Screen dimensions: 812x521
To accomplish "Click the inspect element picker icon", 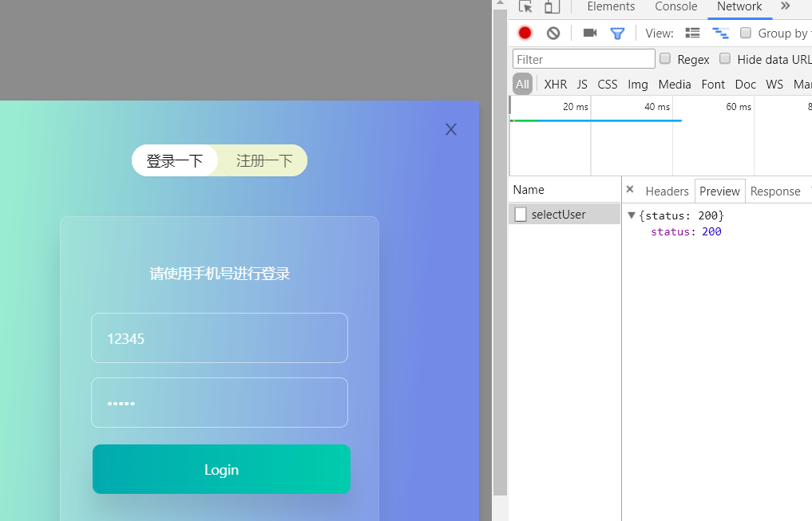I will tap(525, 6).
